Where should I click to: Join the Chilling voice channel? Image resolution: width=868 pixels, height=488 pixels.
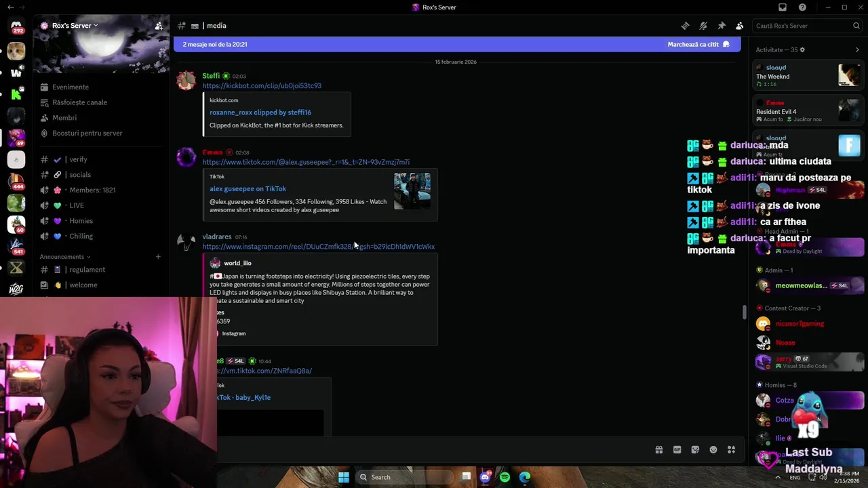tap(102, 236)
